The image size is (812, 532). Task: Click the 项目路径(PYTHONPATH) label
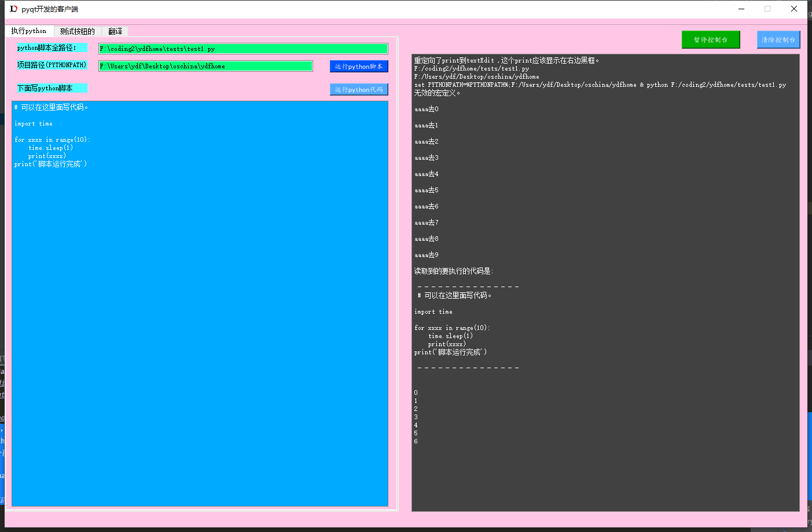[52, 65]
